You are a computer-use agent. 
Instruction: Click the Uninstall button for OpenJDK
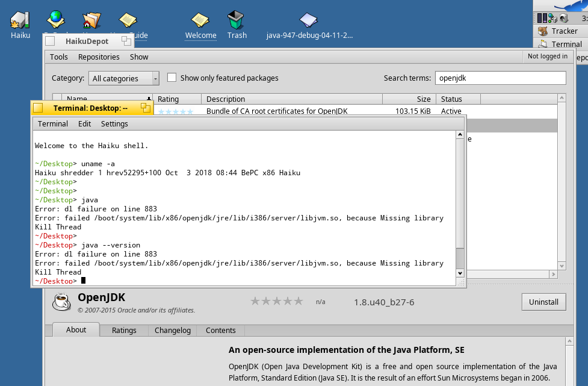[x=543, y=302]
